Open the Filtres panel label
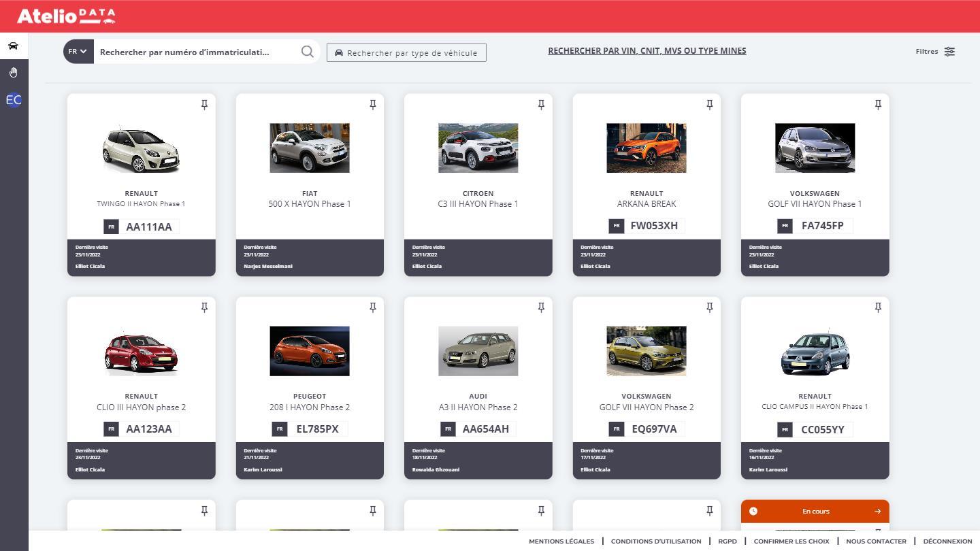 pyautogui.click(x=927, y=52)
